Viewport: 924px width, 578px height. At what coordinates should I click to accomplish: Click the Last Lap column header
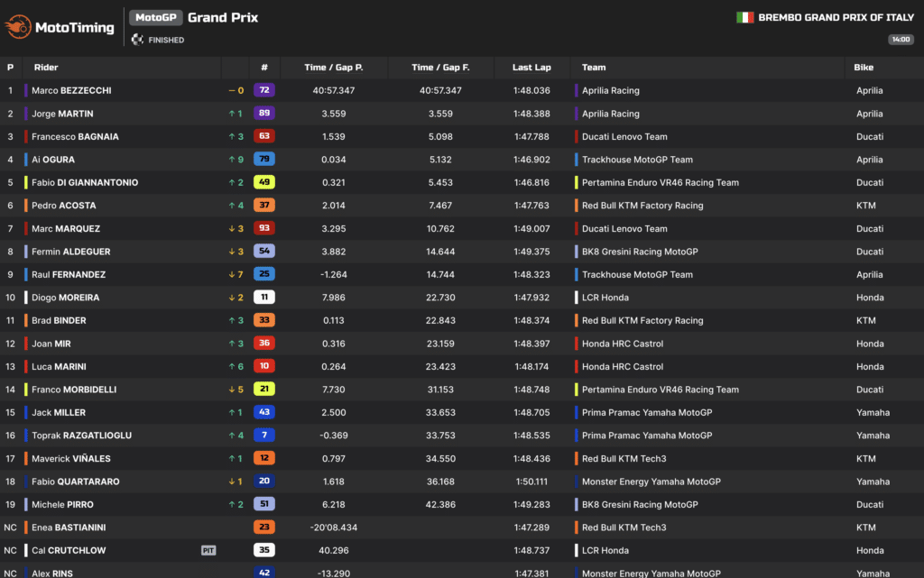[x=531, y=67]
